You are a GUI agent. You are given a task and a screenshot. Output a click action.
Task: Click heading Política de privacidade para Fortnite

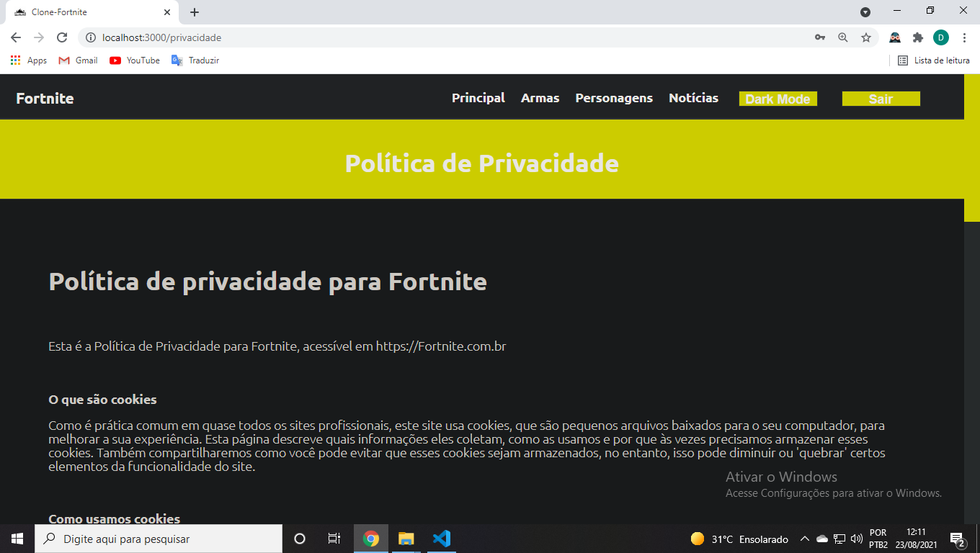click(267, 281)
